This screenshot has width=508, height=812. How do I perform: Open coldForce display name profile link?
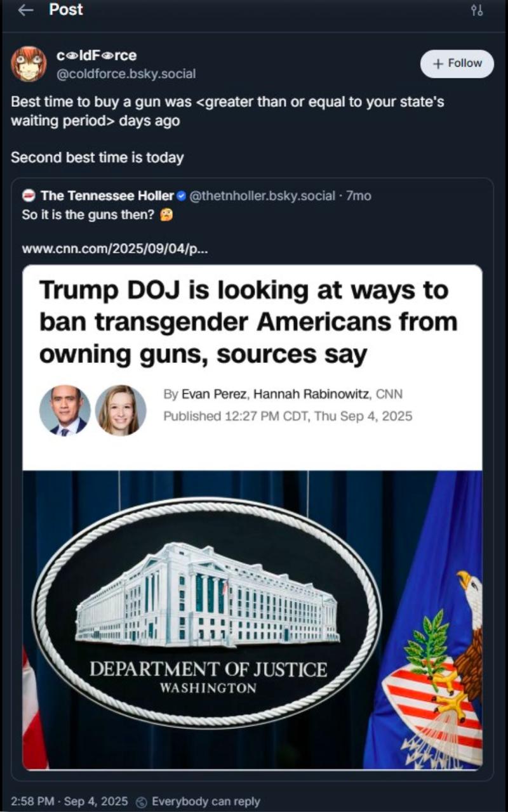pos(97,56)
